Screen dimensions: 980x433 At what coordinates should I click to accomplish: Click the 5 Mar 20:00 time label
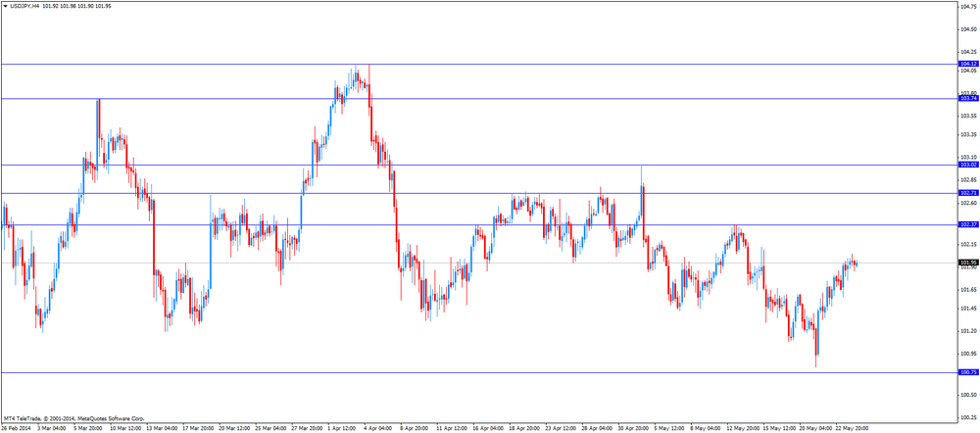click(x=88, y=429)
